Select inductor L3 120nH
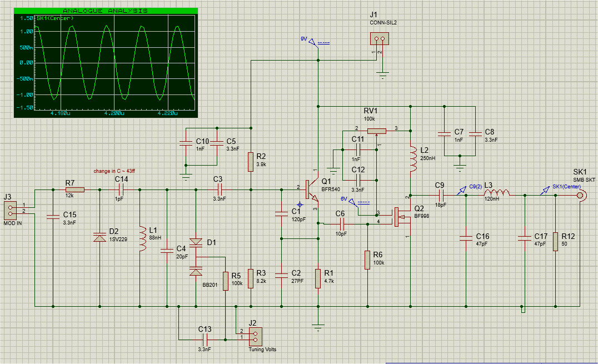Viewport: 598px width, 364px height. coord(496,193)
